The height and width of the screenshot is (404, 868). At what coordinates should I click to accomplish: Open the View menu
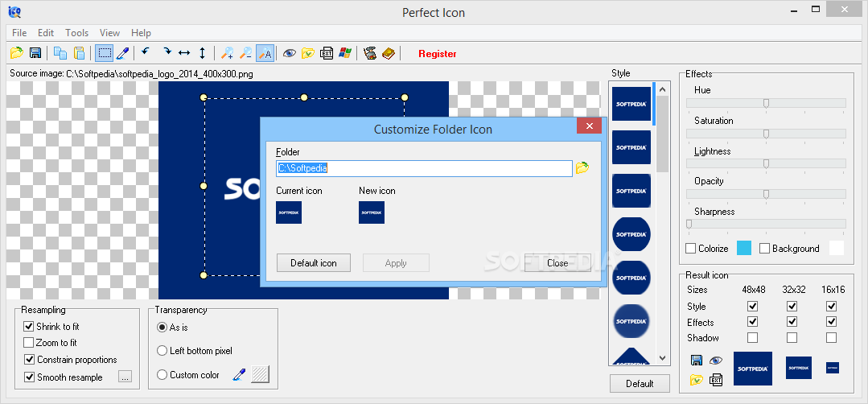tap(109, 33)
